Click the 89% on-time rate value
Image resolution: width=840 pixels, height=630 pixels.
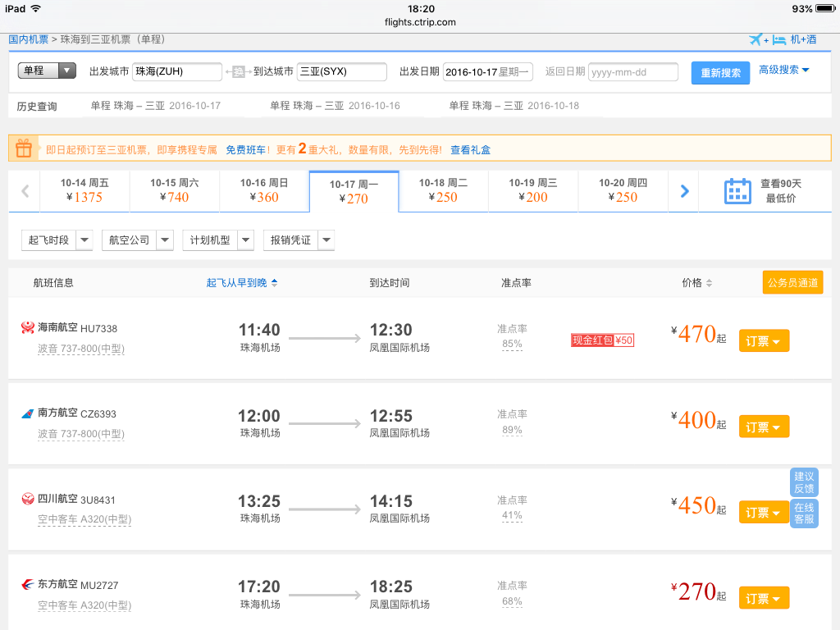pos(512,430)
